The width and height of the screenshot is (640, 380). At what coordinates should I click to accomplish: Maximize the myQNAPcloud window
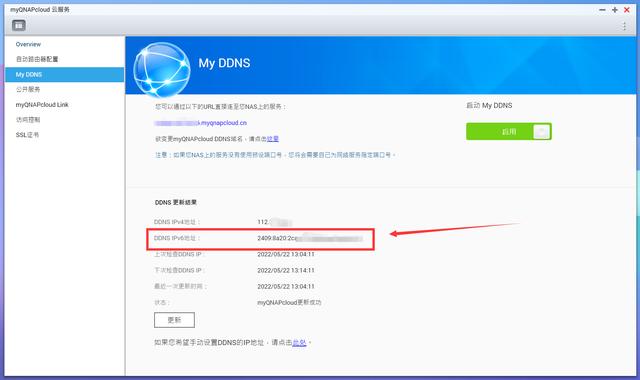(615, 10)
